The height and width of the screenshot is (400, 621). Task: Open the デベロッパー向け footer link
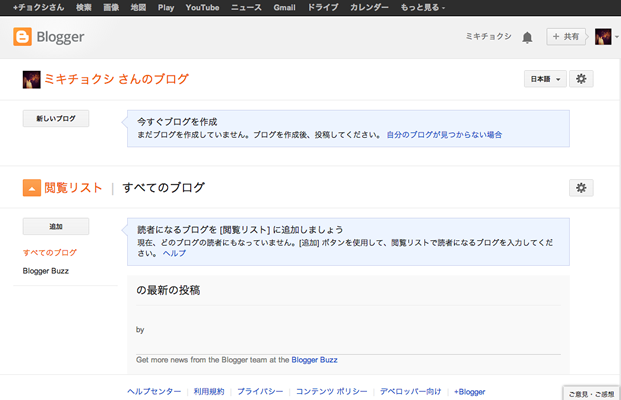pos(411,391)
